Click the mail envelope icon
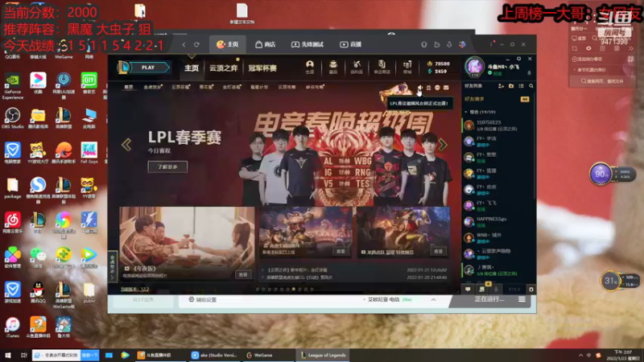Viewport: 644px width, 362px height. (x=446, y=88)
